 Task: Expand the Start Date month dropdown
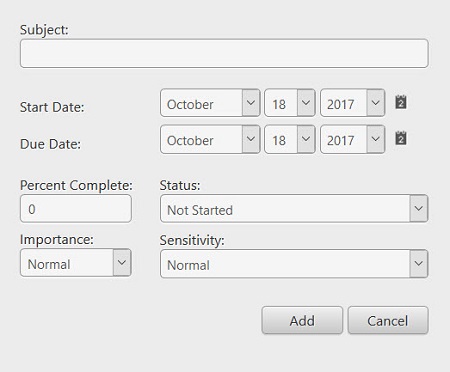(x=210, y=103)
